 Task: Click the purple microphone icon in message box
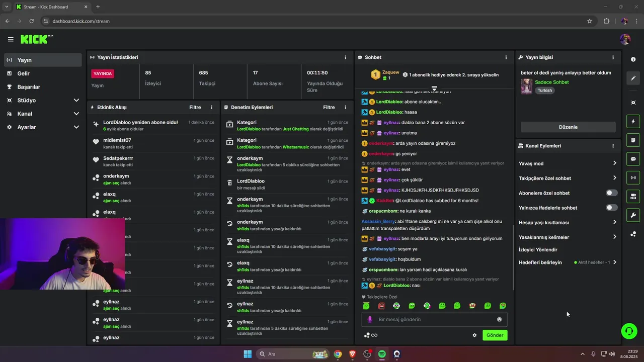370,319
